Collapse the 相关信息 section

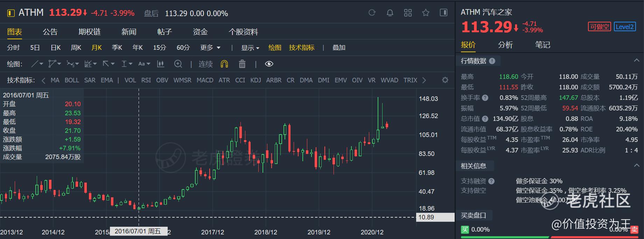pos(636,165)
